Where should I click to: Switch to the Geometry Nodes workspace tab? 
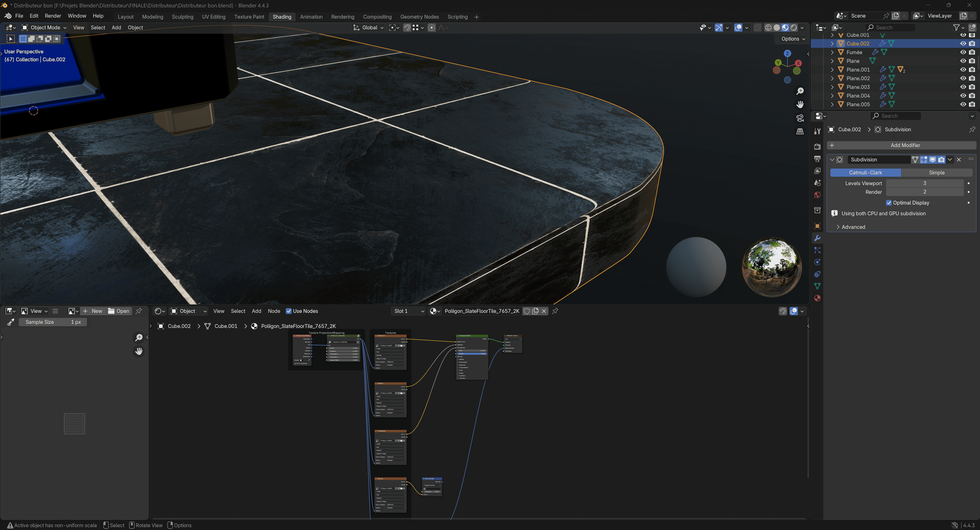[x=419, y=17]
